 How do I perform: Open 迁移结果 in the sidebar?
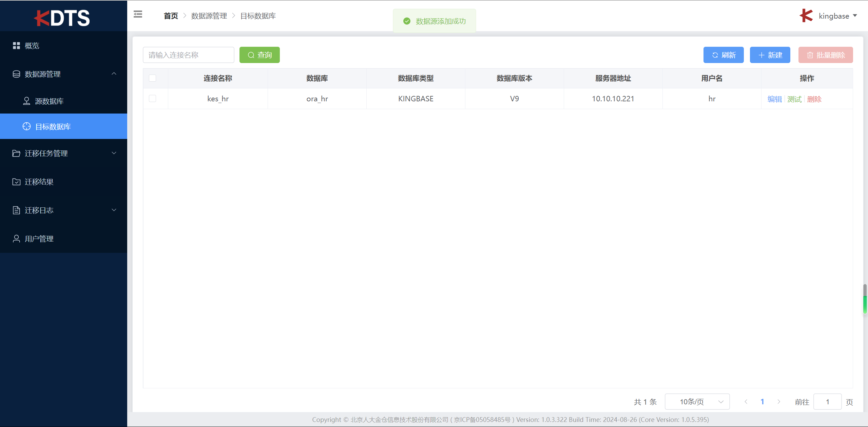63,182
